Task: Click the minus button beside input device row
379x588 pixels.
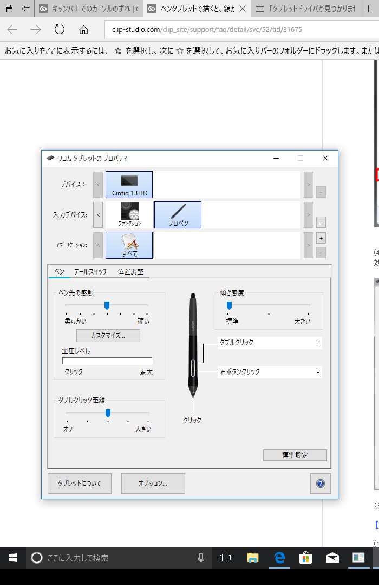Action: [x=321, y=223]
